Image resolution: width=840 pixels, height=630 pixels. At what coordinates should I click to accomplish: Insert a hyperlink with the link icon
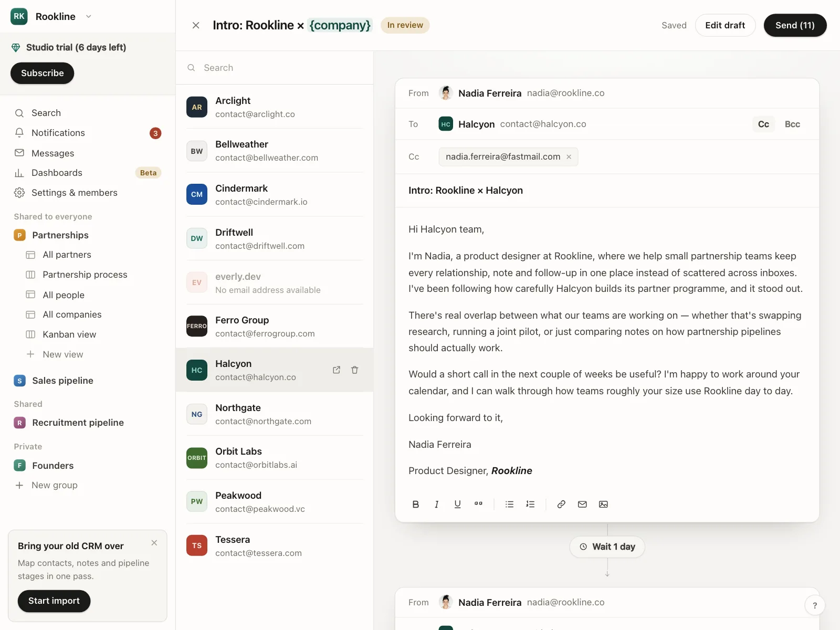[x=561, y=504]
